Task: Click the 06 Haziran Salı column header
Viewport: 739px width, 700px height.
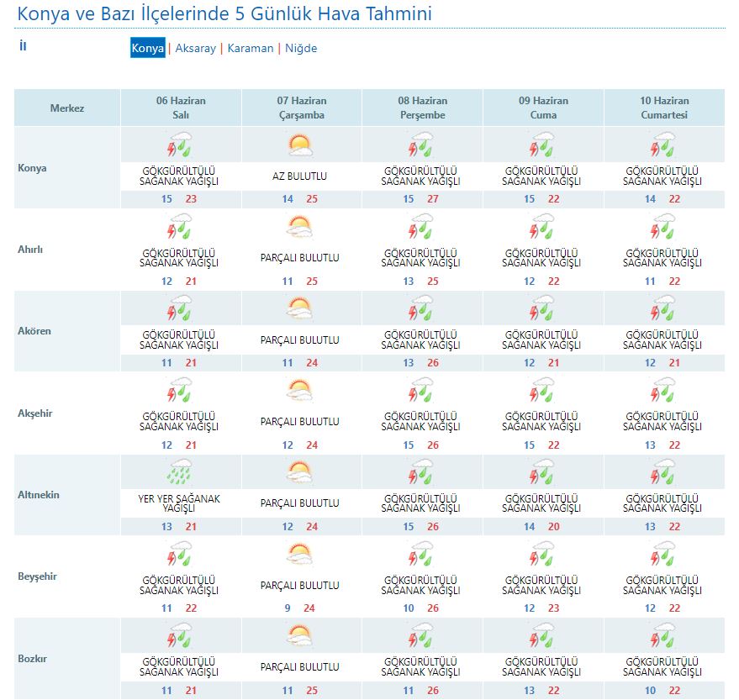Action: [x=181, y=108]
